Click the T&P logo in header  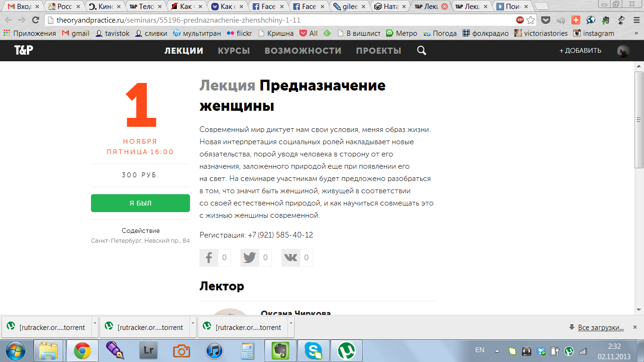[x=24, y=50]
